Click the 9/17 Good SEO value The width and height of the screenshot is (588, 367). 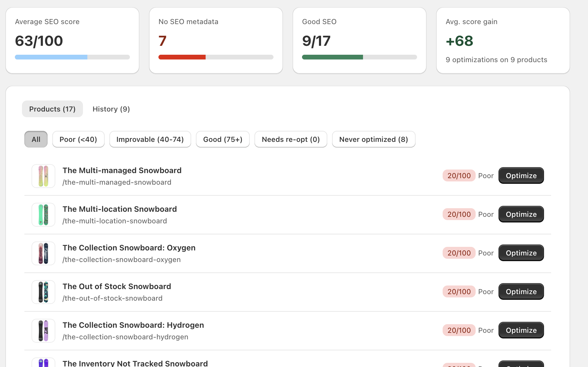coord(316,41)
